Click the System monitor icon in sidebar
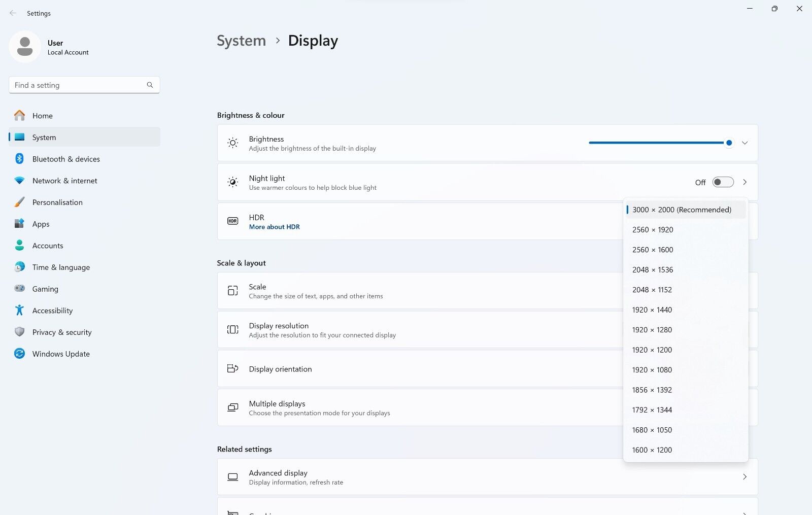Image resolution: width=812 pixels, height=515 pixels. [x=19, y=137]
